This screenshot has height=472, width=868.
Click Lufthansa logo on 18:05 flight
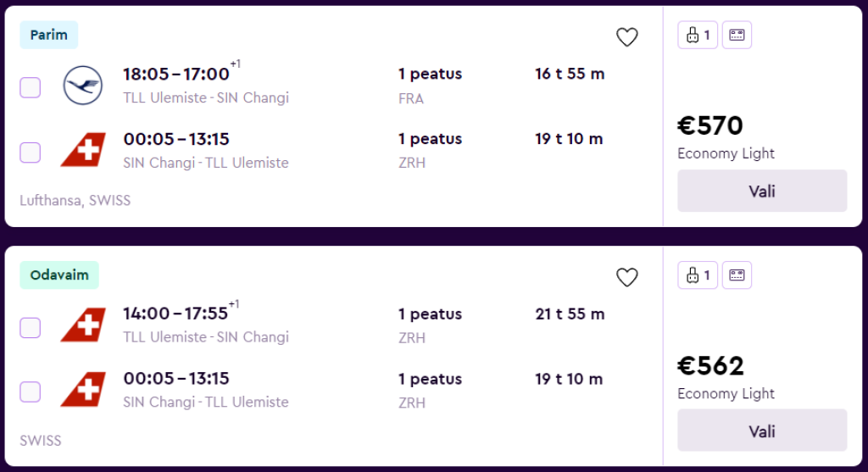(82, 86)
